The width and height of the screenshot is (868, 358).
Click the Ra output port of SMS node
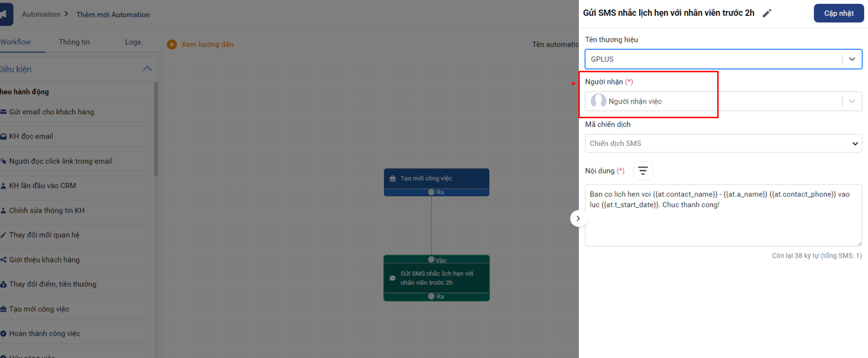pyautogui.click(x=432, y=296)
